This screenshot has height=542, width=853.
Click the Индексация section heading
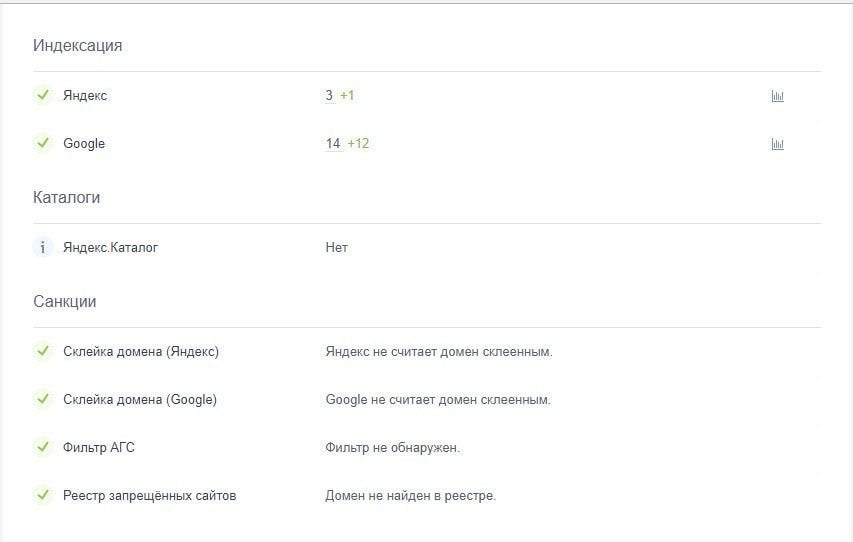point(78,46)
